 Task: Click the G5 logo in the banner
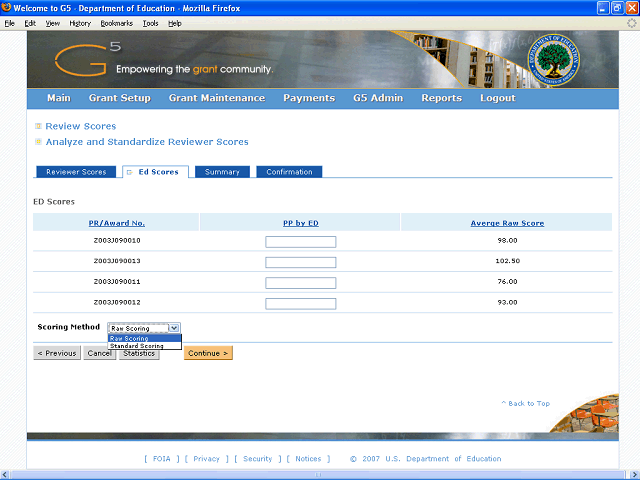point(87,60)
